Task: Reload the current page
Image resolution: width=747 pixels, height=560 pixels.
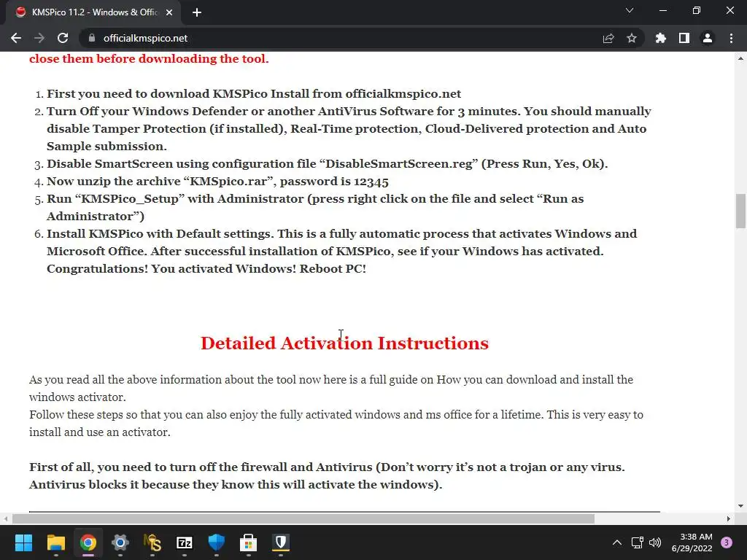Action: [63, 38]
